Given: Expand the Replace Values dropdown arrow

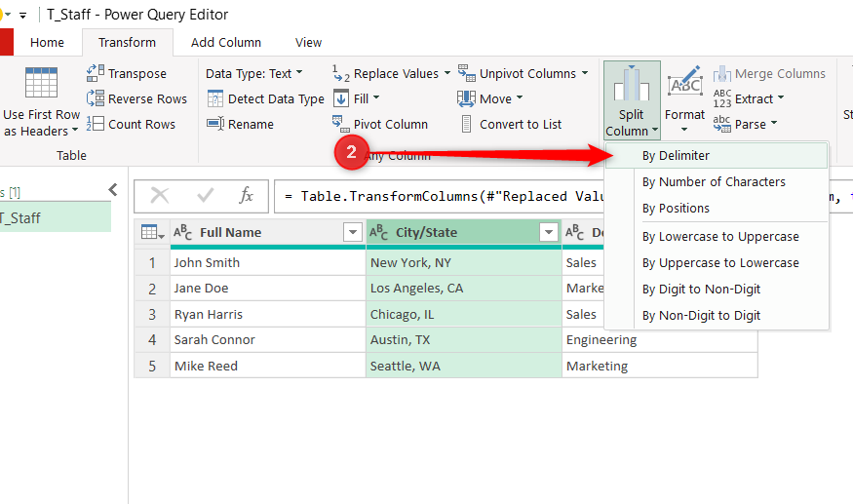Looking at the screenshot, I should [x=447, y=72].
